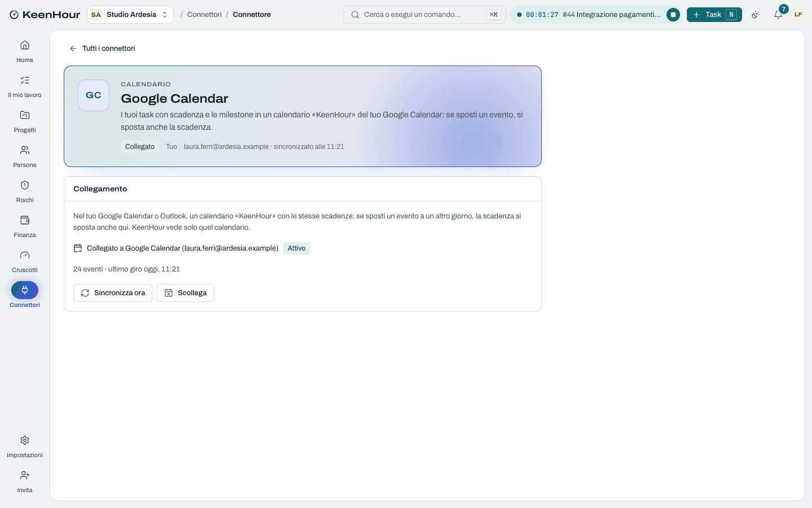Click 'sincronizzato alle 11:21' text in header
This screenshot has height=508, width=812.
click(309, 147)
